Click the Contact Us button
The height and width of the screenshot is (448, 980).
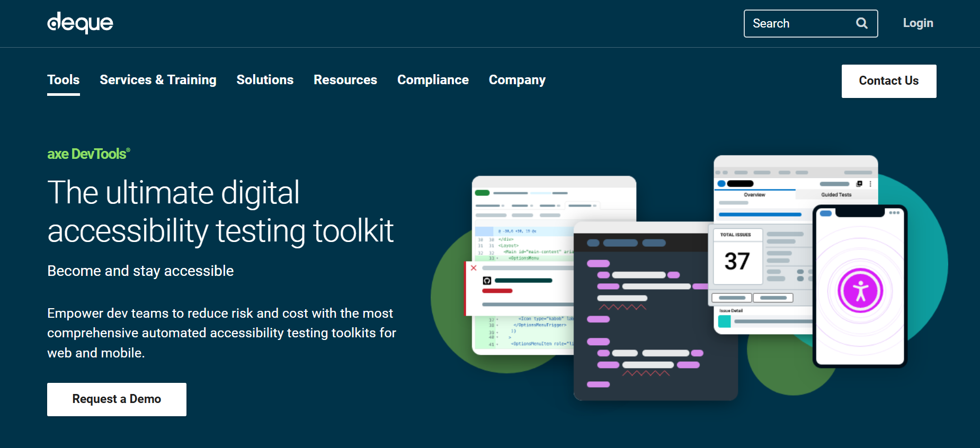click(889, 81)
